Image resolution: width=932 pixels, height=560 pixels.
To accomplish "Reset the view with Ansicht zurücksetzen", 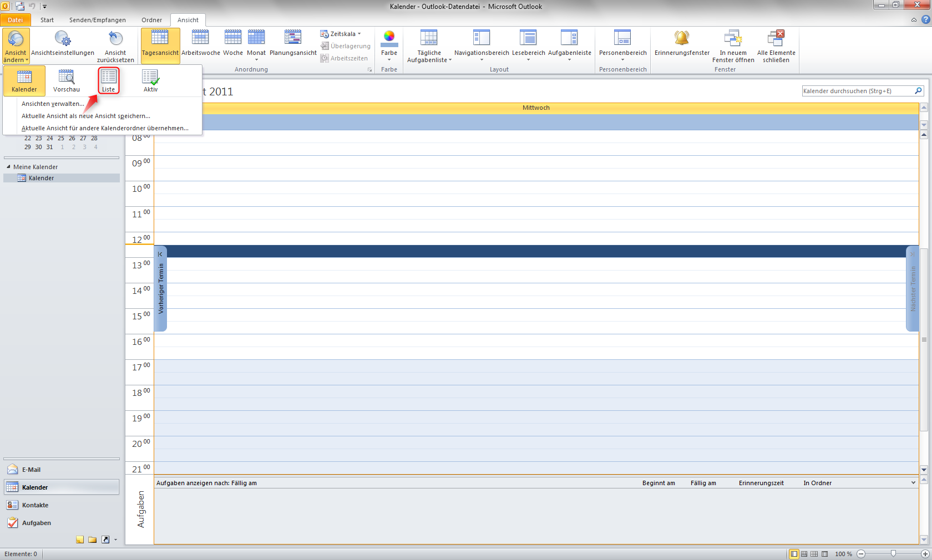I will 115,44.
